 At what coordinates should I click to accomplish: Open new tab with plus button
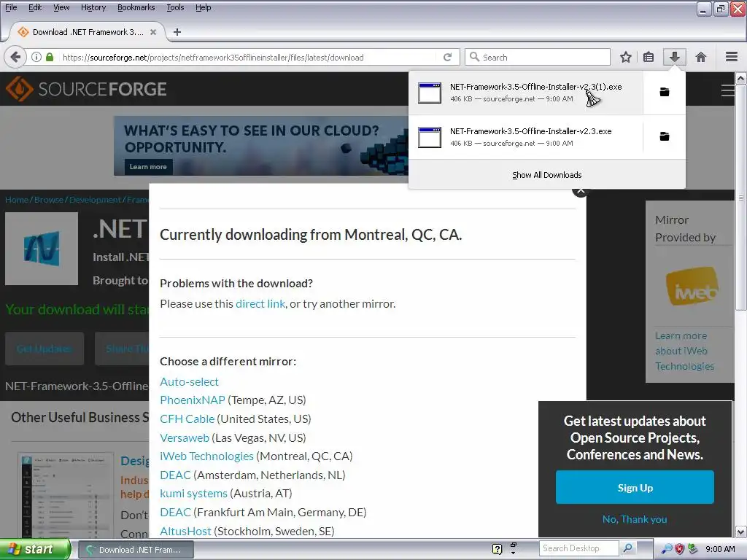(177, 32)
